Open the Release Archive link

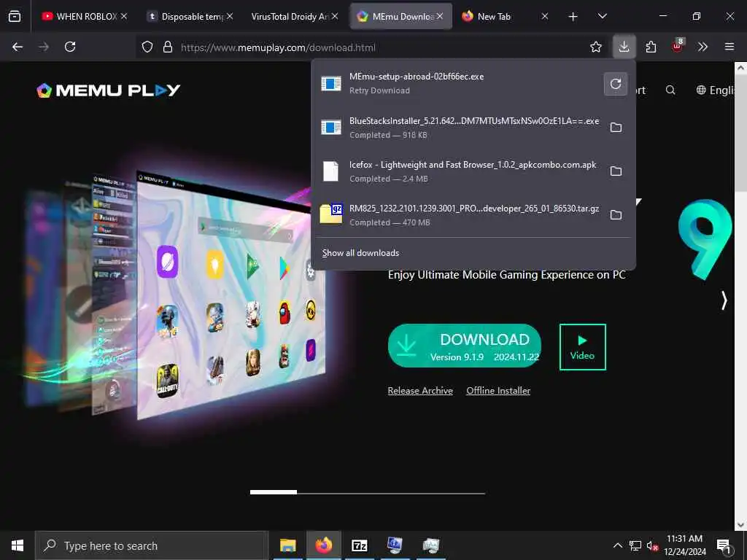pos(420,391)
